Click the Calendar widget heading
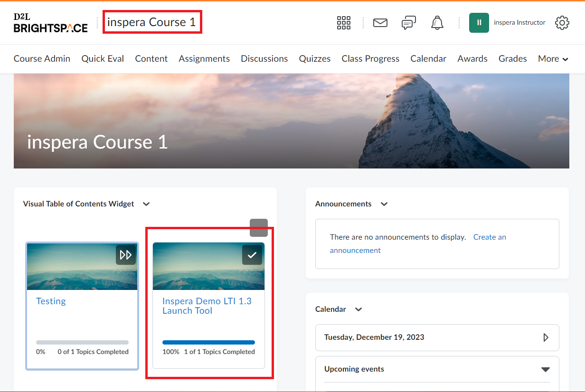The image size is (585, 392). point(330,309)
